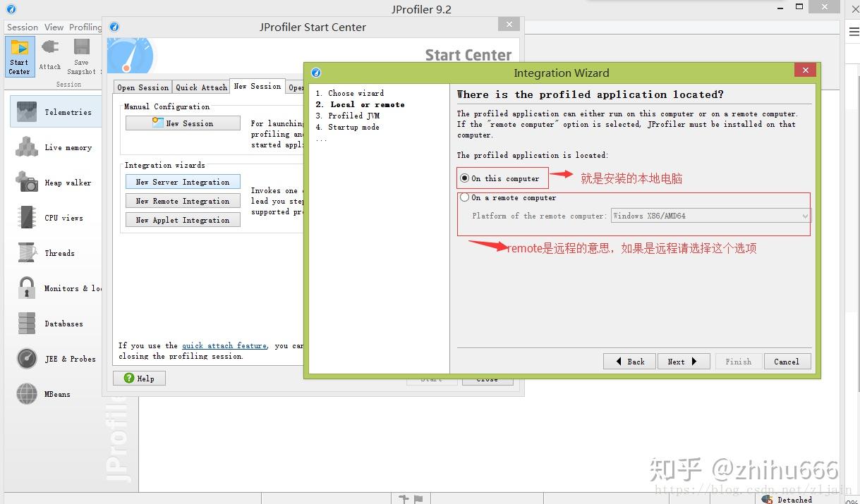
Task: Open the remote computer platform dropdown
Action: (804, 216)
